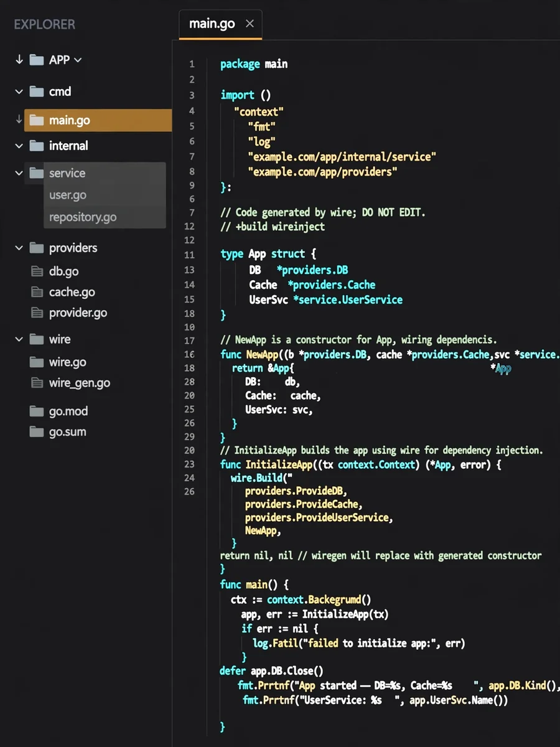Select the providers folder label
The image size is (560, 747).
coord(73,248)
